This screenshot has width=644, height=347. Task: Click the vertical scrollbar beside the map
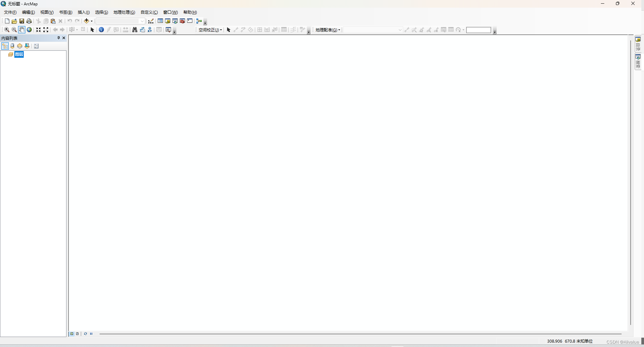pyautogui.click(x=631, y=182)
